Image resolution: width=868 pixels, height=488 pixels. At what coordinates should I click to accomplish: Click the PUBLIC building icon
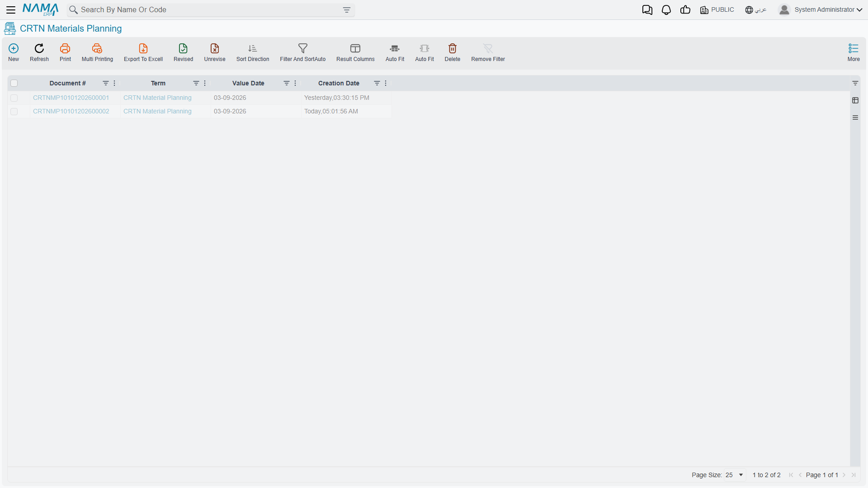(x=704, y=10)
